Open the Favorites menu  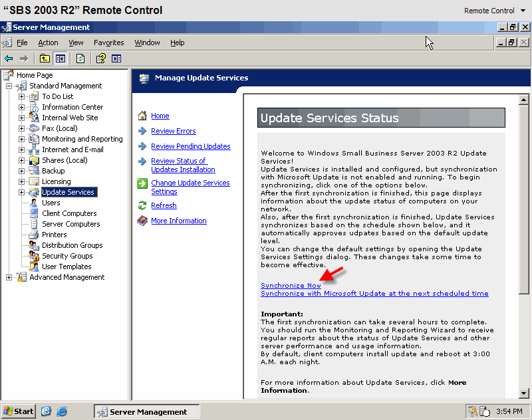tap(108, 43)
